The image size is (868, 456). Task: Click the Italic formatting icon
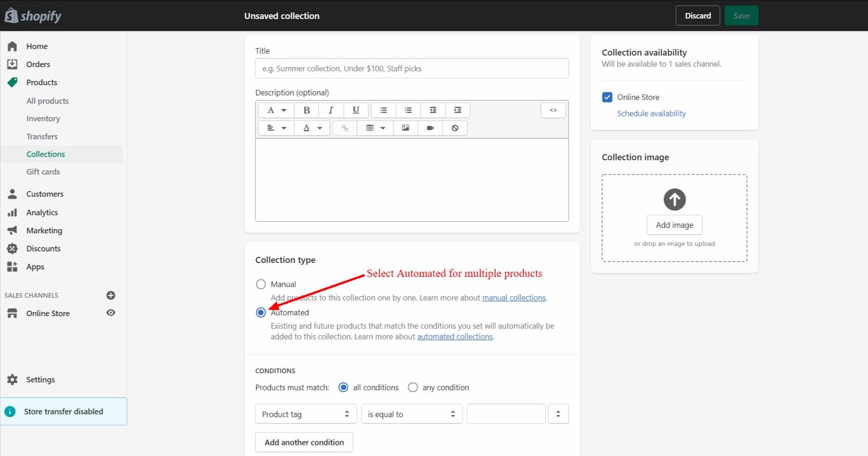331,110
